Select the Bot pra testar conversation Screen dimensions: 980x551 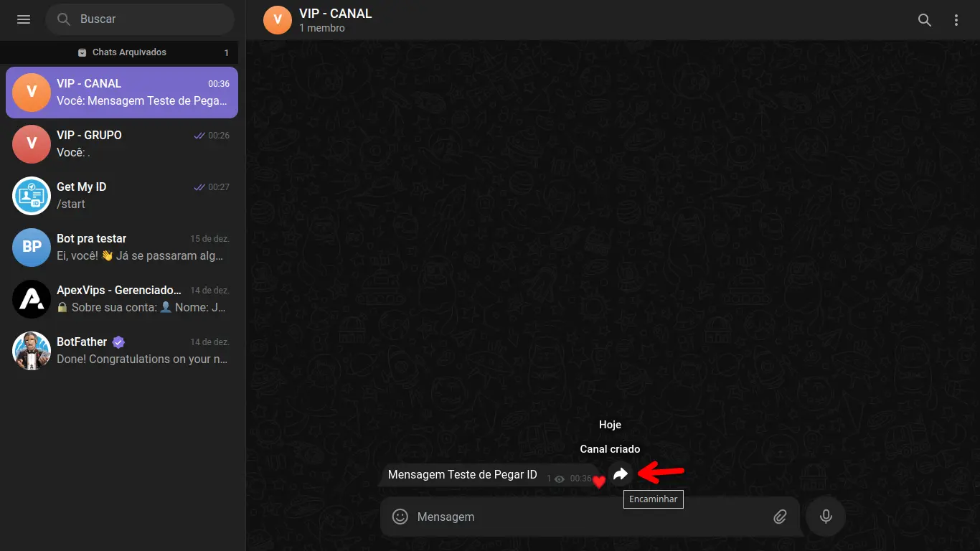pos(122,247)
